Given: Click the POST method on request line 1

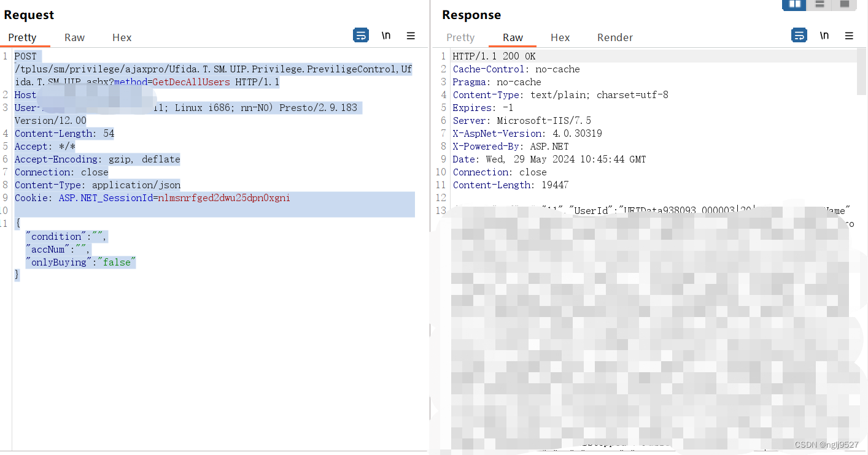Looking at the screenshot, I should (x=26, y=56).
